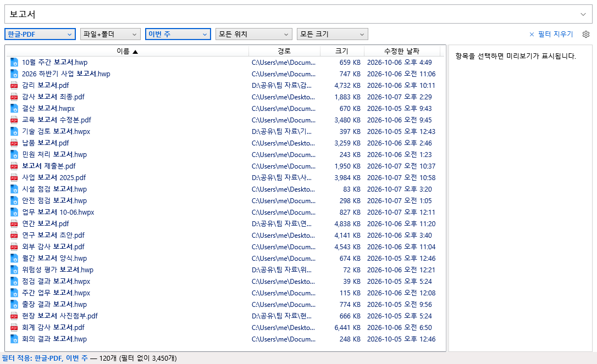597x364 pixels.
Task: Click the file icon of 안전 점검 보고서.hwp
Action: coord(14,201)
